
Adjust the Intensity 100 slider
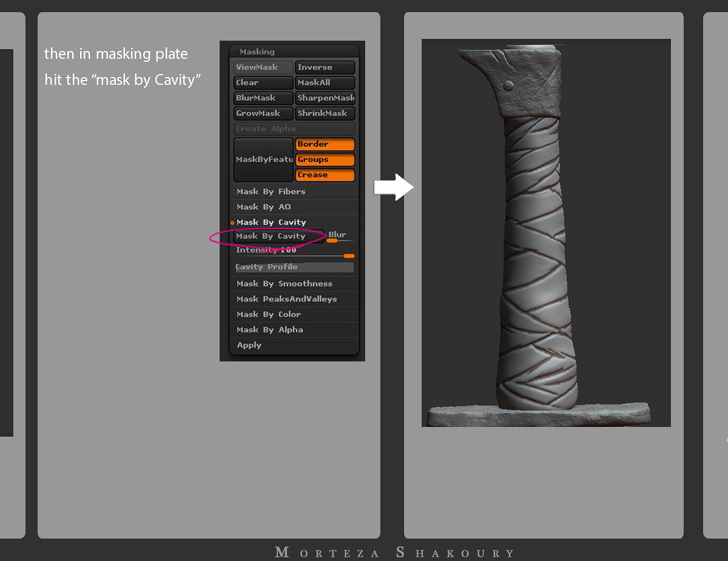point(294,252)
